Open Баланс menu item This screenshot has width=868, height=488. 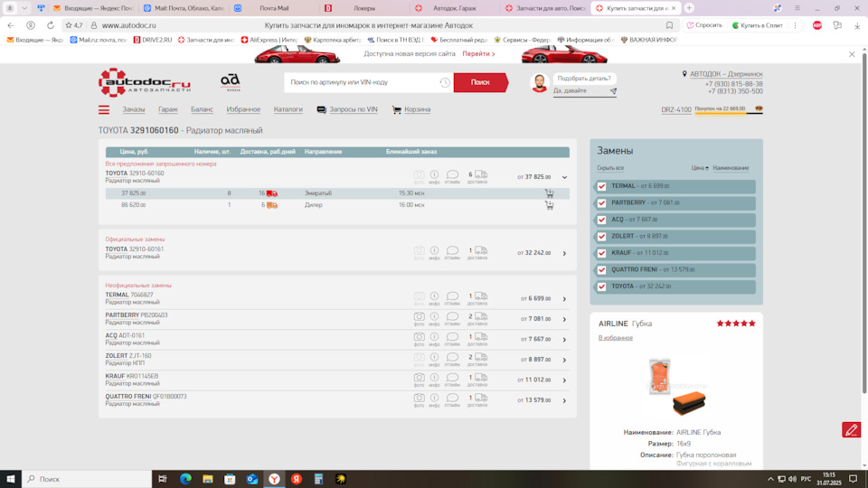click(202, 109)
